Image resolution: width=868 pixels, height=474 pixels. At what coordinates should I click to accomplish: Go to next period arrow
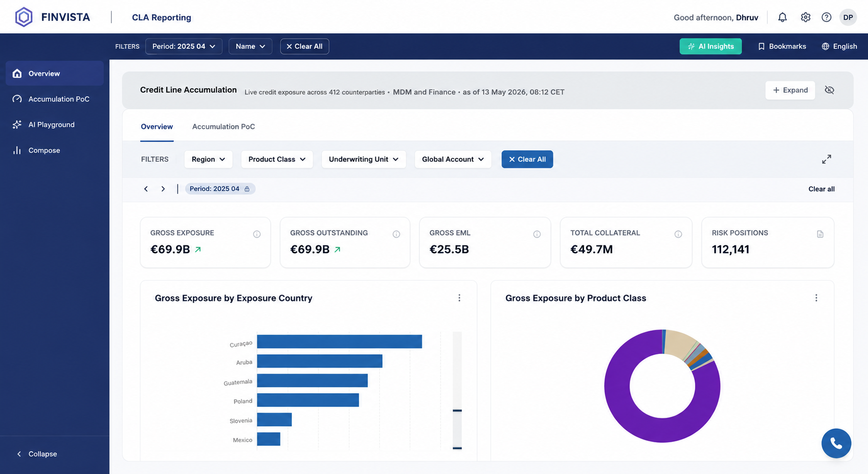(163, 189)
